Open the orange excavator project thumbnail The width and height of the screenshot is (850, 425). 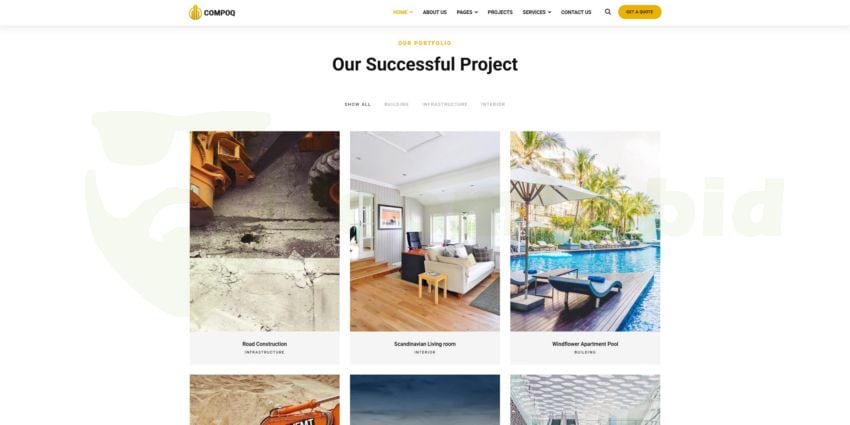tap(265, 400)
